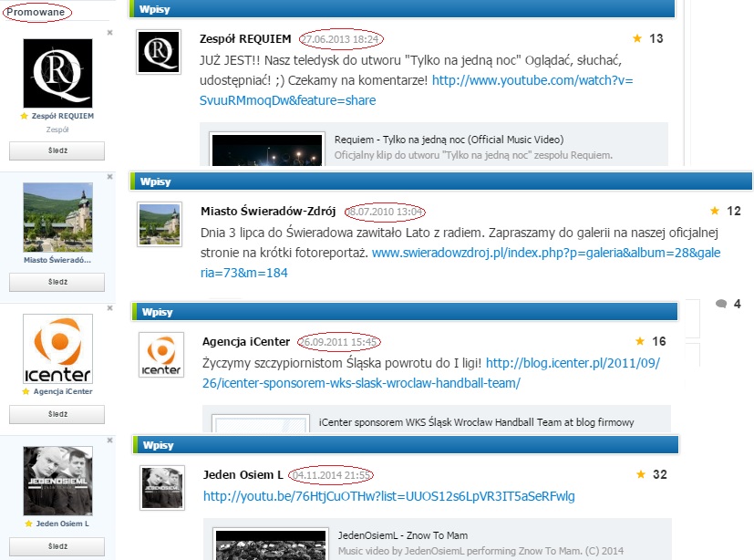Image resolution: width=754 pixels, height=560 pixels.
Task: Open Zespół REQUIEM profile from post author name
Action: point(245,39)
